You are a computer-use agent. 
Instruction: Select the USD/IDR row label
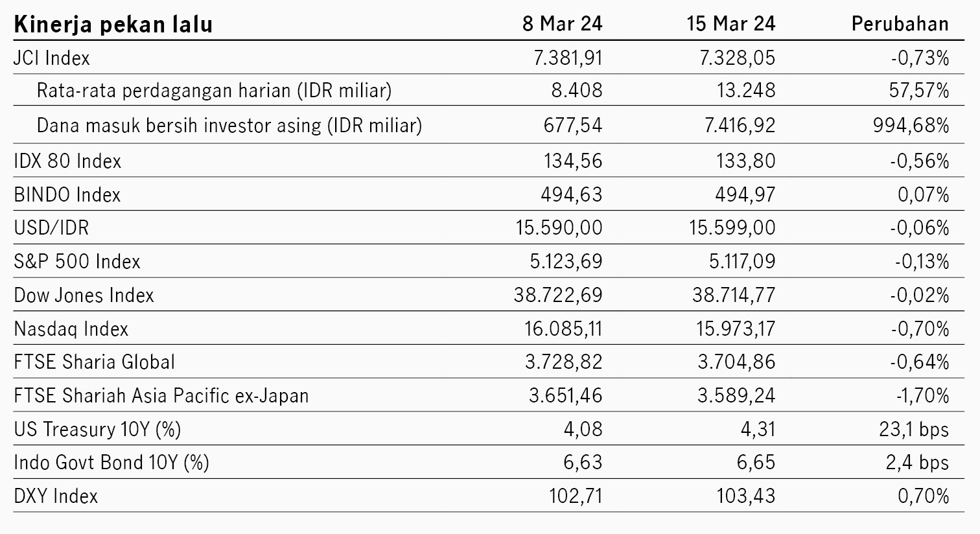pos(51,228)
